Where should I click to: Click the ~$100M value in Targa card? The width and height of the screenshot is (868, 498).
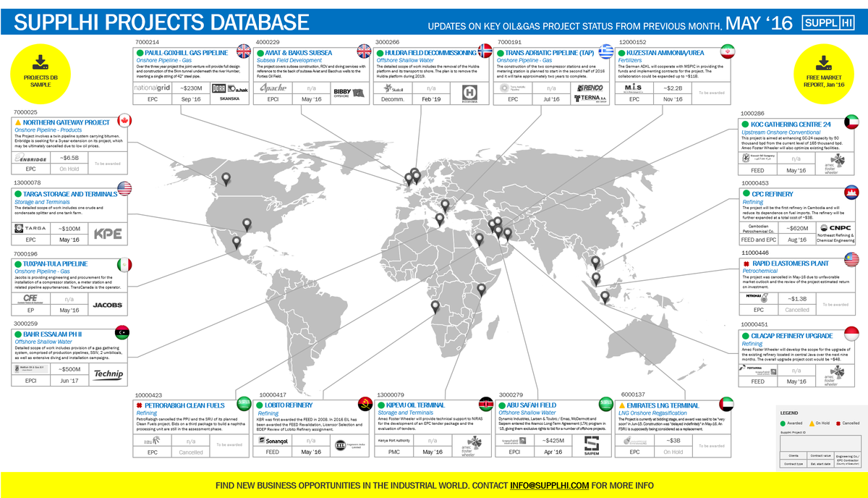[69, 228]
